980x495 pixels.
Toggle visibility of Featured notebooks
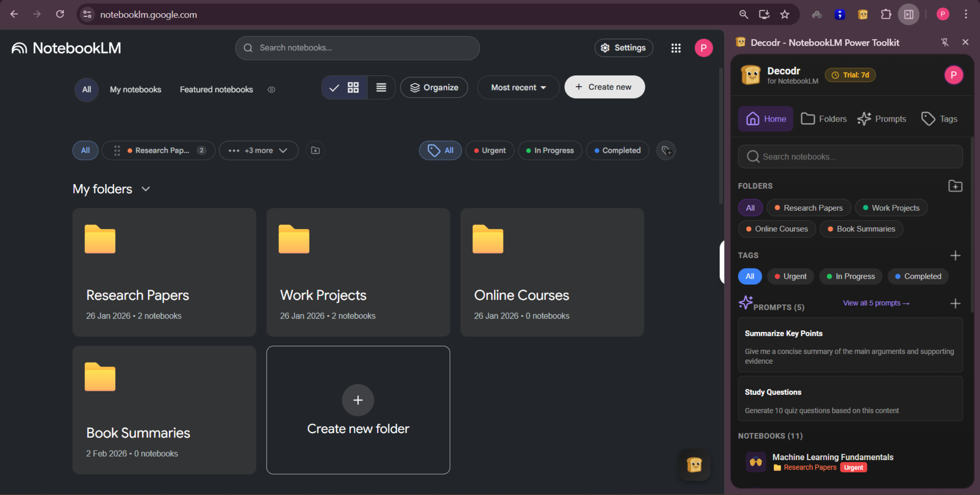271,90
